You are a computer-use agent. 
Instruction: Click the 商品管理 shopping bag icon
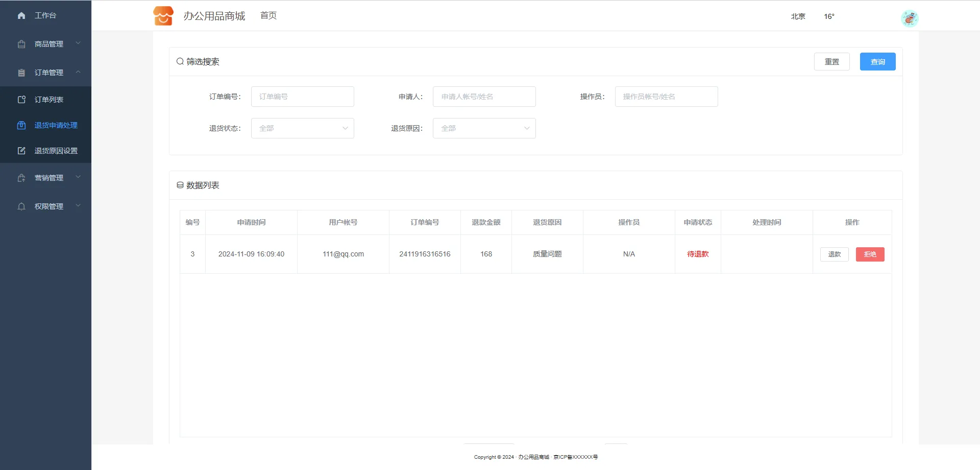pyautogui.click(x=21, y=44)
